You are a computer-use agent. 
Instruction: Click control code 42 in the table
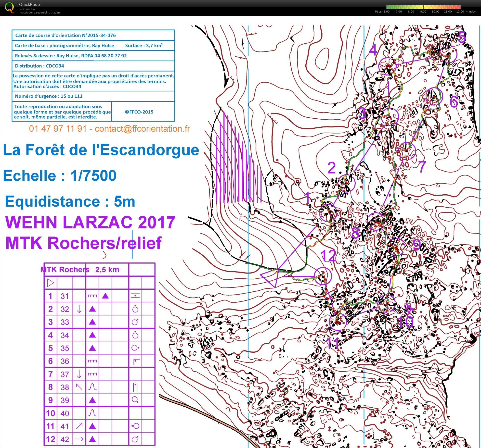(x=65, y=439)
